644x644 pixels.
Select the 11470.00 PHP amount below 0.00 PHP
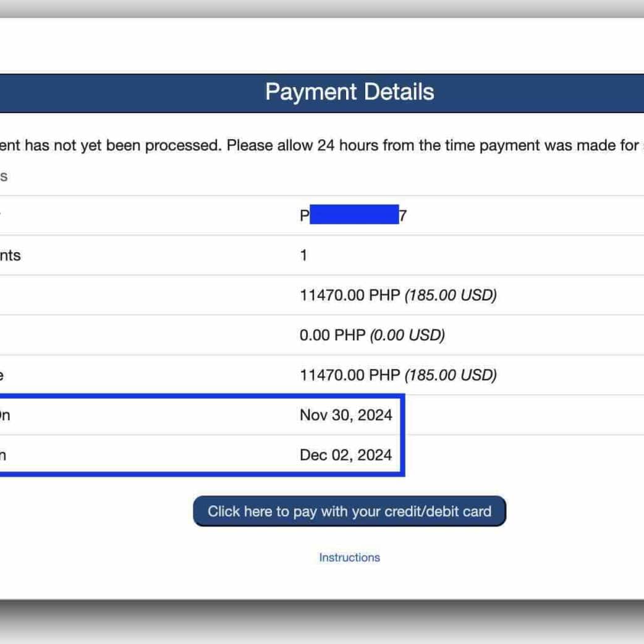(x=350, y=375)
